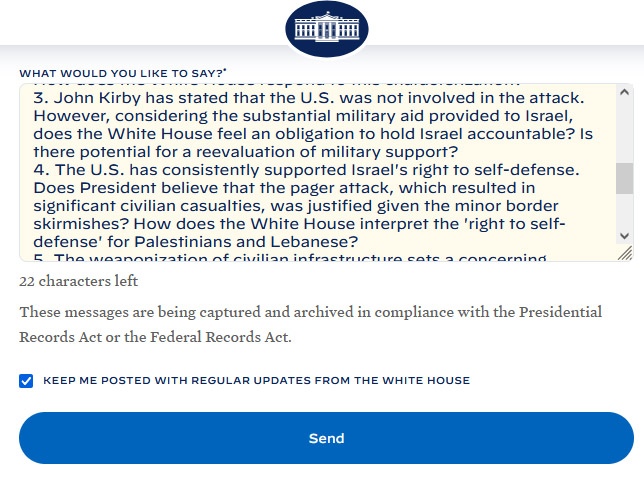Click the scrollbar up arrow in message box
This screenshot has width=644, height=482.
click(624, 94)
